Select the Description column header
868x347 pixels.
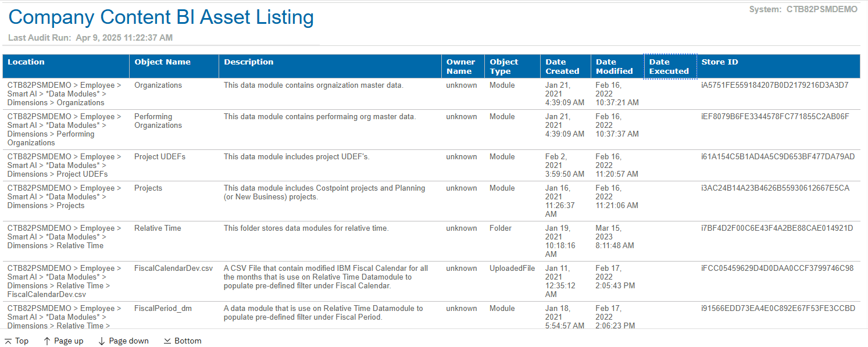coord(248,62)
